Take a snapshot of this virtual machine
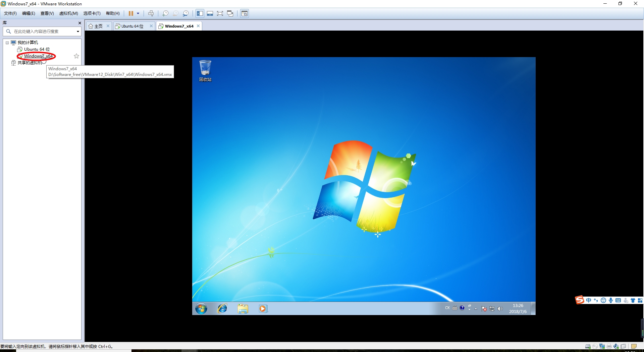The height and width of the screenshot is (352, 644). pyautogui.click(x=165, y=13)
